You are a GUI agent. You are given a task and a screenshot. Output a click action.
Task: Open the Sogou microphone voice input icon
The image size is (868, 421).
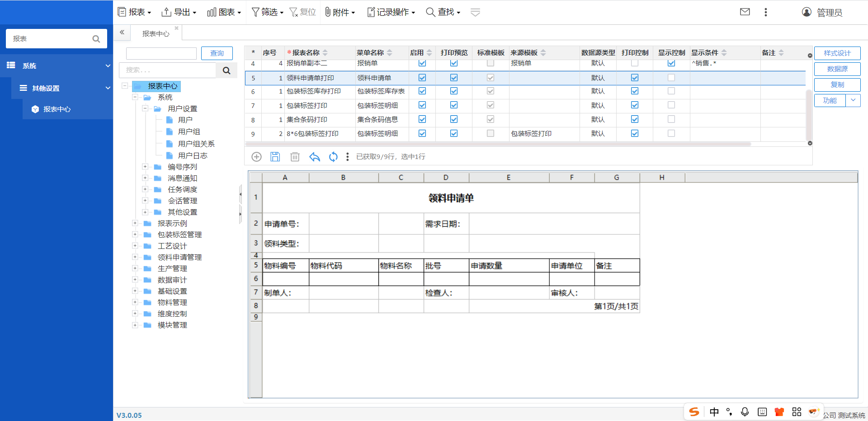coord(745,412)
